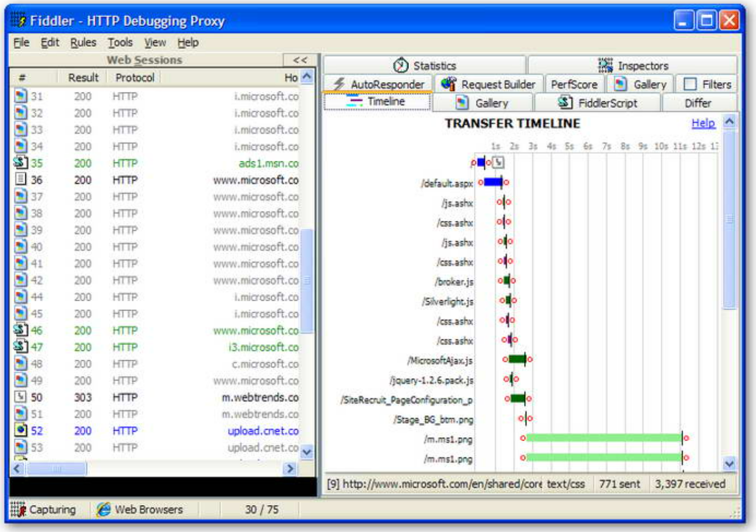
Task: Switch to the Inspectors tab
Action: click(x=633, y=66)
